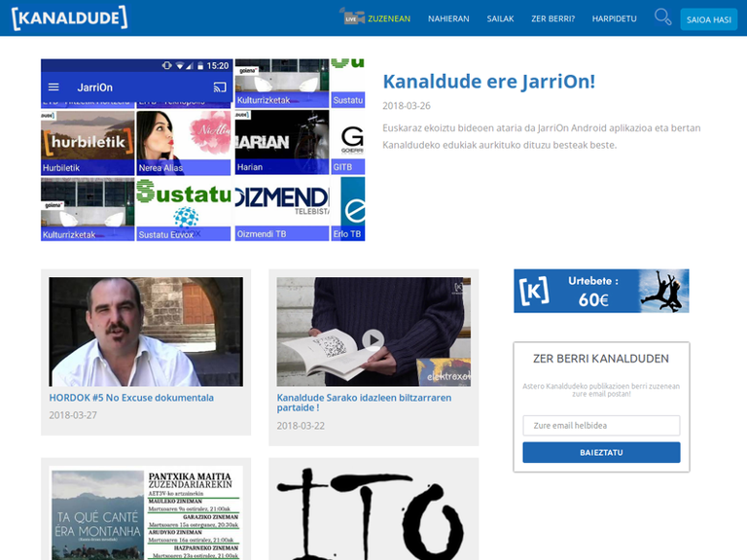Click the Saioa hasi button
Viewport: 747px width, 560px height.
point(709,19)
